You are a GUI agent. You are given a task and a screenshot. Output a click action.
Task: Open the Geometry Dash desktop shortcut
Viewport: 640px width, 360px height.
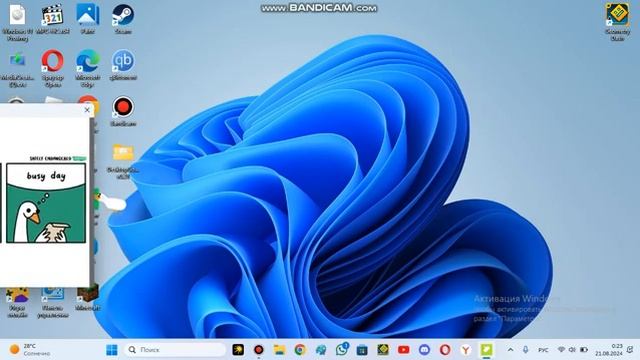[x=617, y=21]
